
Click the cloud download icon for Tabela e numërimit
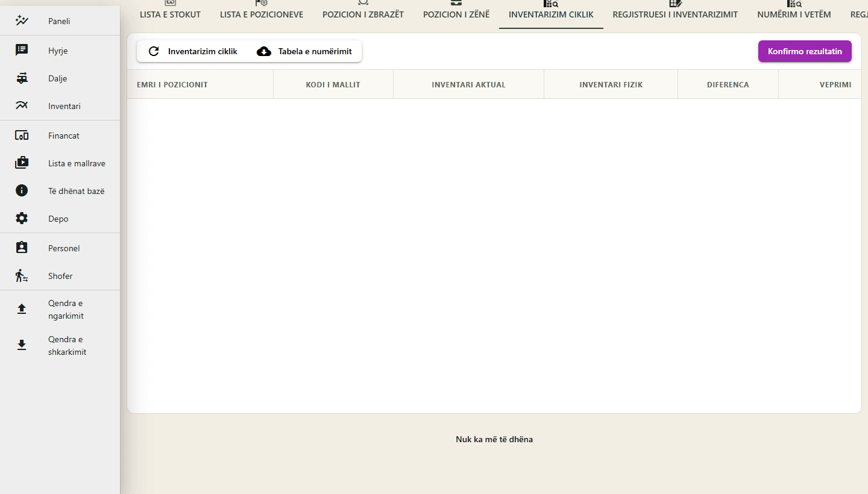coord(264,51)
